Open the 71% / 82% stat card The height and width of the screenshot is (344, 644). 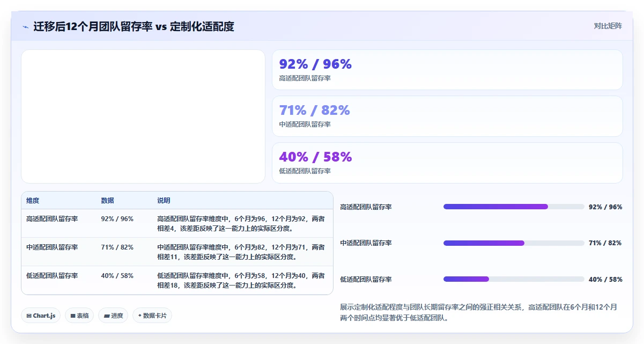click(x=447, y=116)
